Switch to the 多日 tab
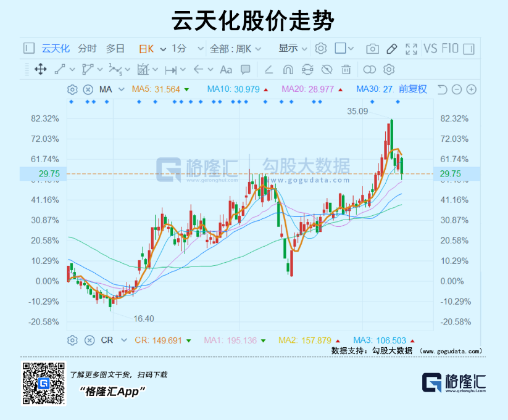Image resolution: width=508 pixels, height=420 pixels. (115, 49)
